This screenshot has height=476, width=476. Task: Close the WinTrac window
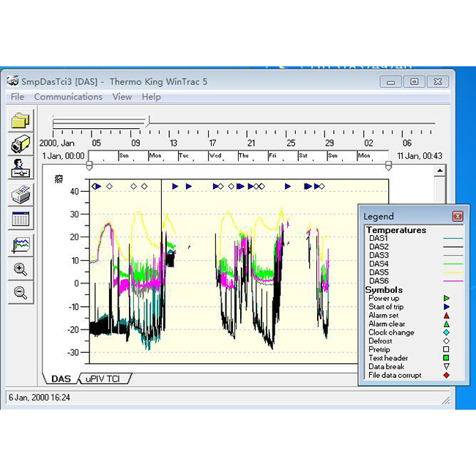coord(437,82)
